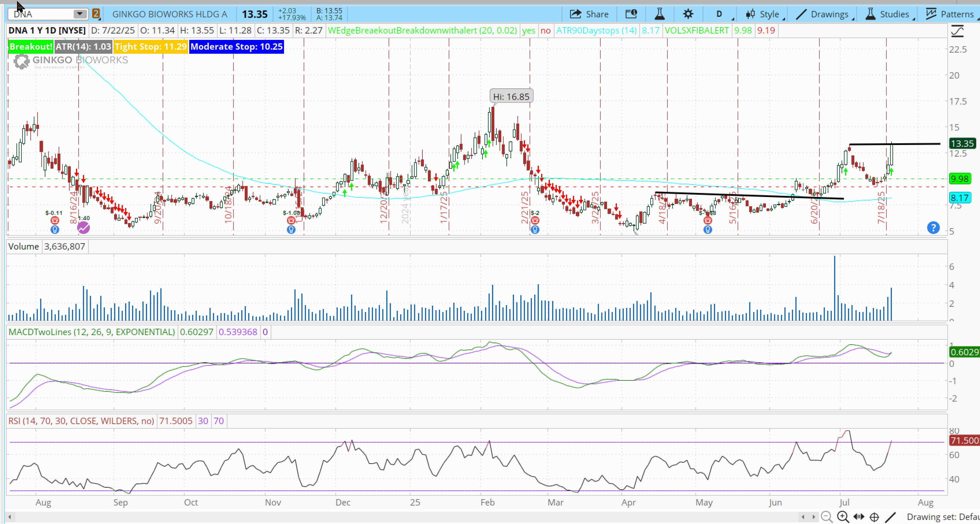The width and height of the screenshot is (980, 524).
Task: Expand the DNA symbol dropdown arrow
Action: 80,14
